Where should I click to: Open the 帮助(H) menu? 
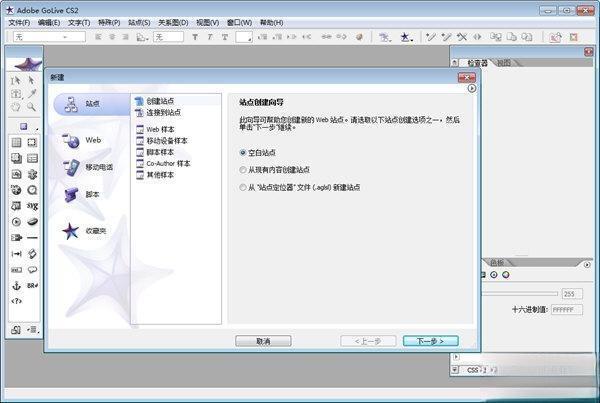point(272,23)
